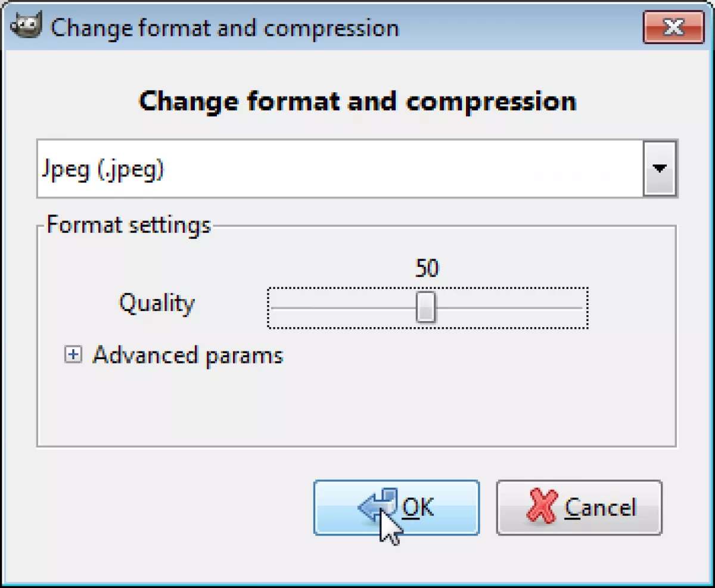Viewport: 715px width, 588px height.
Task: Click the Format settings group label
Action: [x=129, y=225]
